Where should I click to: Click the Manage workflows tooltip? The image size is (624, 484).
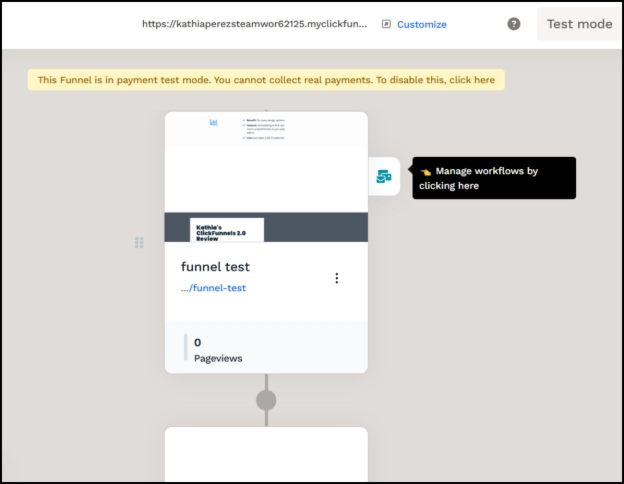click(494, 178)
